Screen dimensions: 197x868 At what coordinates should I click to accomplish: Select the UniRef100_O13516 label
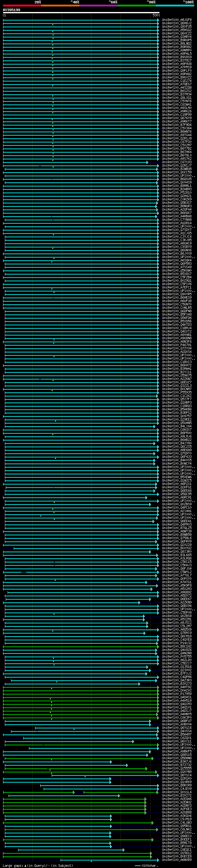[x=177, y=667]
